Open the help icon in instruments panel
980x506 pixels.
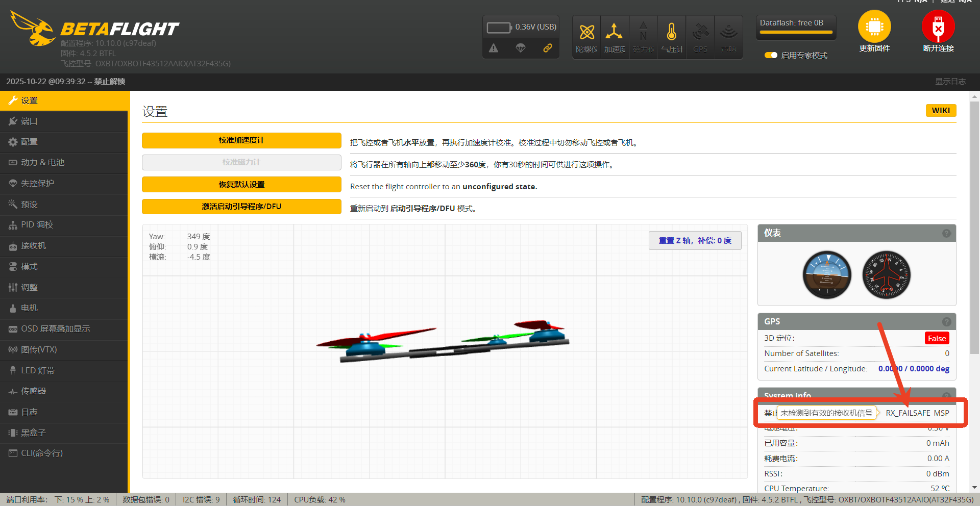coord(946,233)
